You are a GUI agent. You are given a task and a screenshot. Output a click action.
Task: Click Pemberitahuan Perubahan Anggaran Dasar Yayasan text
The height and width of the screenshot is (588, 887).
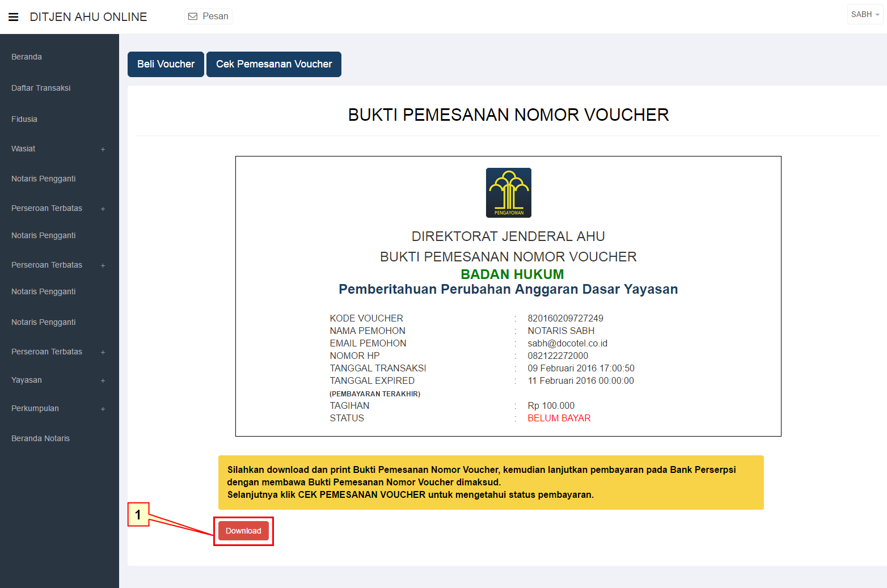click(508, 289)
